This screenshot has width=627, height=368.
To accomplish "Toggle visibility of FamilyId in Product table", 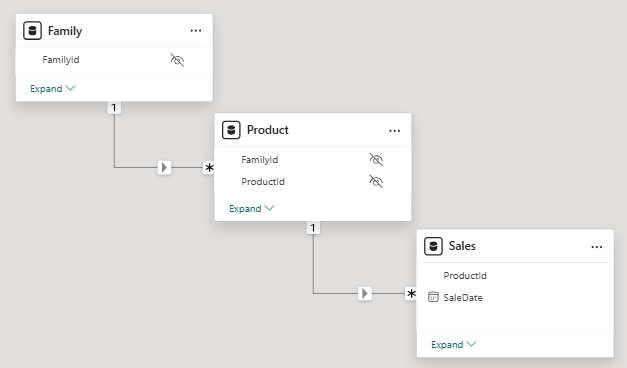I will point(376,160).
